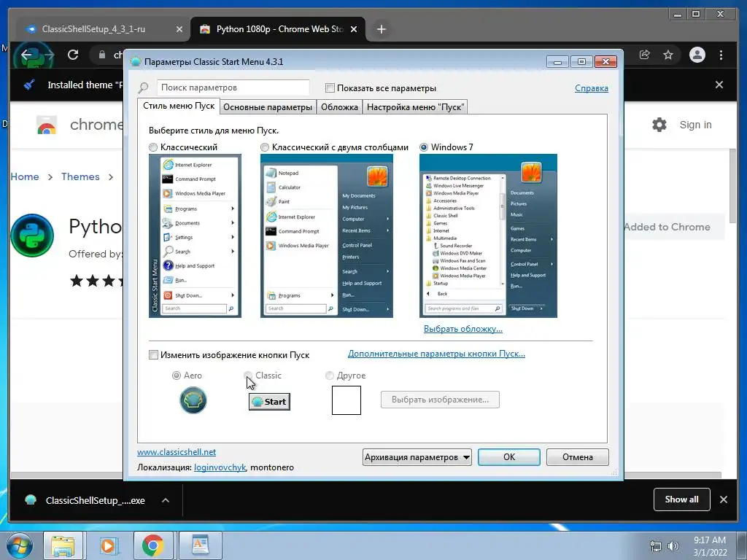Select the Aero start button option
Viewport: 747px width, 560px height.
tap(177, 376)
